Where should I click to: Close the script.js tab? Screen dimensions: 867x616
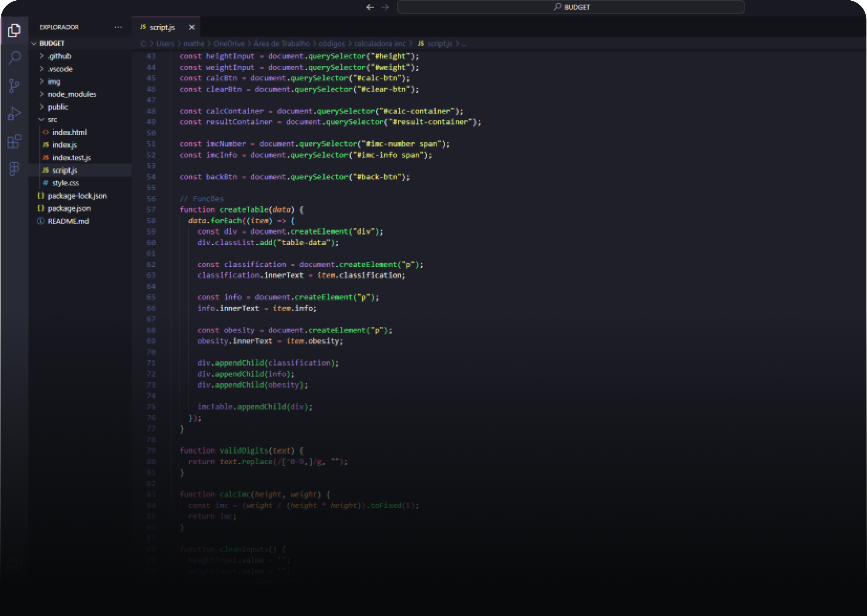click(x=192, y=27)
